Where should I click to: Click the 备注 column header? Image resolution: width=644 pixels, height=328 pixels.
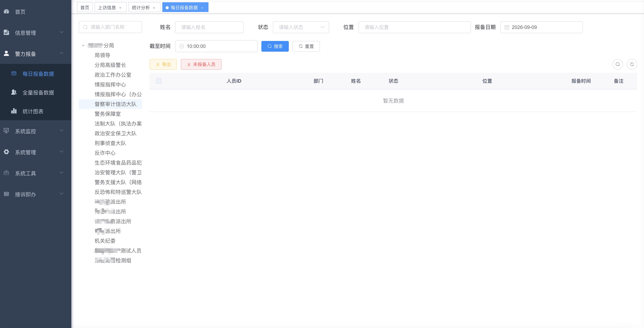click(x=618, y=81)
